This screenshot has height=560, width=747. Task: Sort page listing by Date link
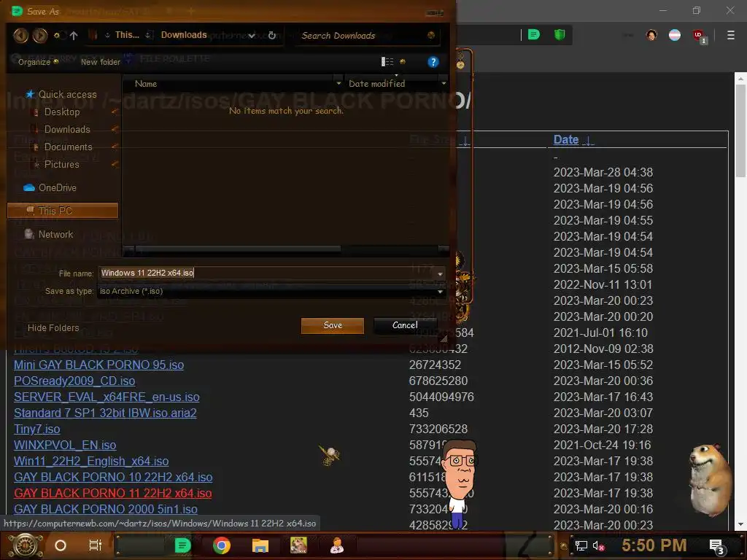(x=566, y=139)
